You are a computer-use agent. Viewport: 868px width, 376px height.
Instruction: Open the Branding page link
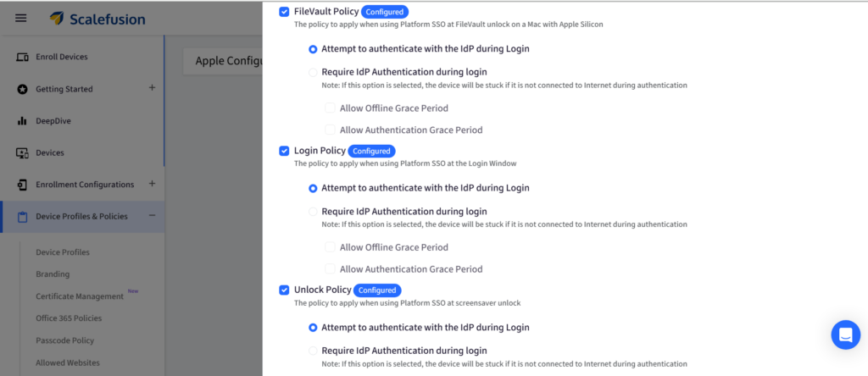coord(53,274)
